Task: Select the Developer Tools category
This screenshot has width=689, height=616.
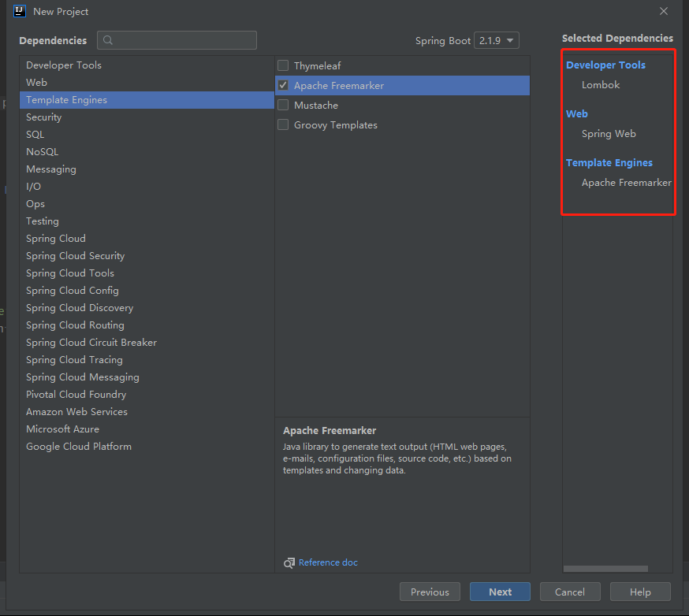Action: 147,65
